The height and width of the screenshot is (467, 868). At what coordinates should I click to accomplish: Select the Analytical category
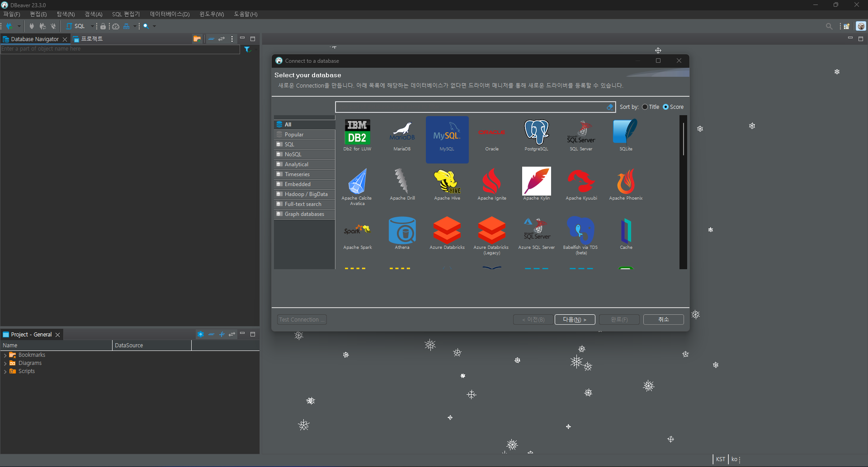(304, 164)
